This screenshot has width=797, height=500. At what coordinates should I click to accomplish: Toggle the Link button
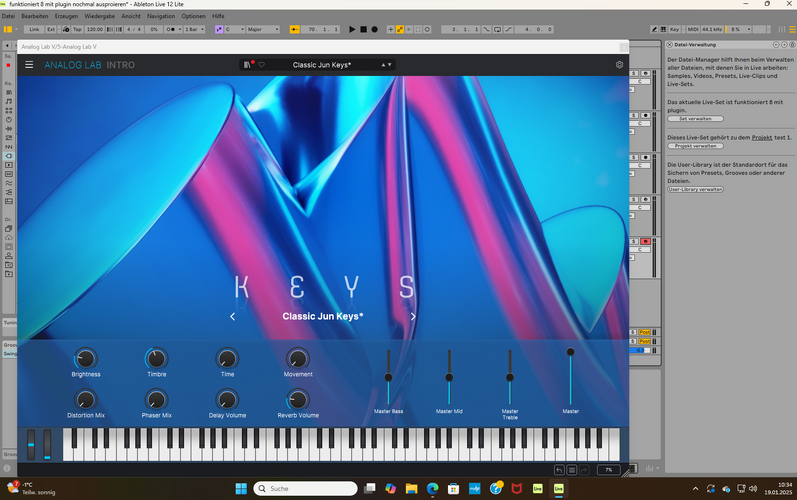pos(34,29)
